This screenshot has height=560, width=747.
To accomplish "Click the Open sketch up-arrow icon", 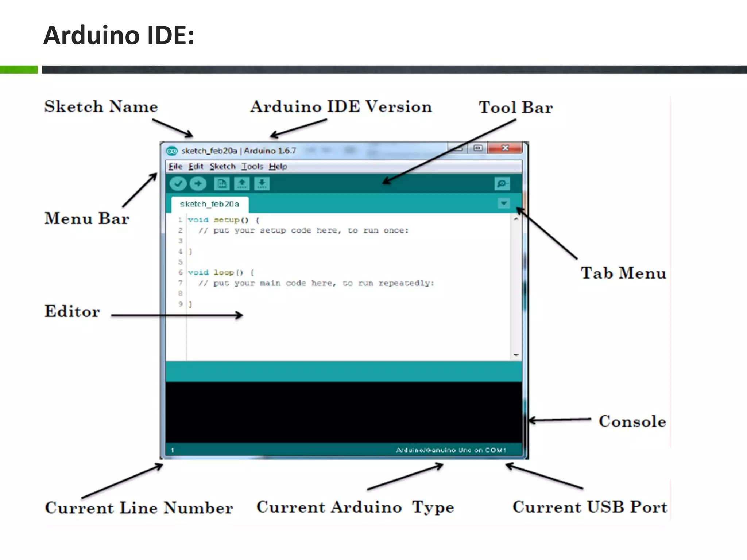I will coord(242,184).
